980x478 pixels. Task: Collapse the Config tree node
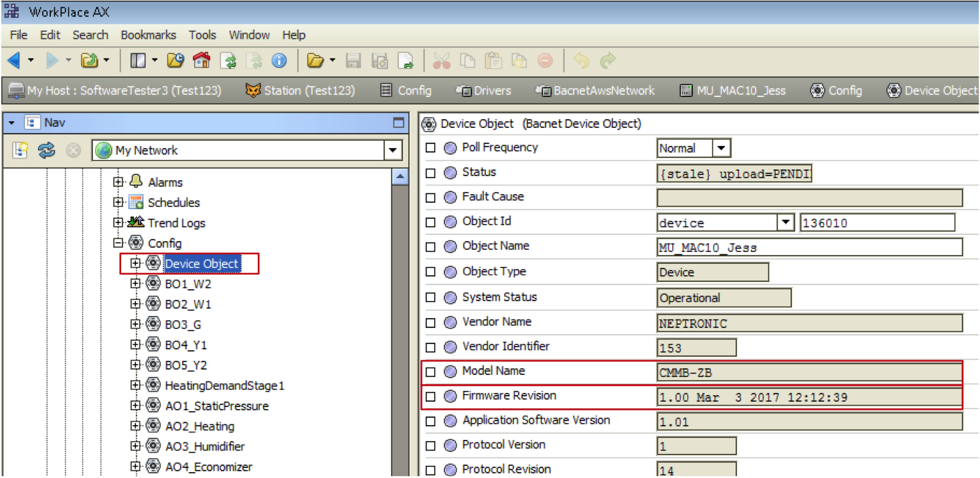click(x=118, y=243)
